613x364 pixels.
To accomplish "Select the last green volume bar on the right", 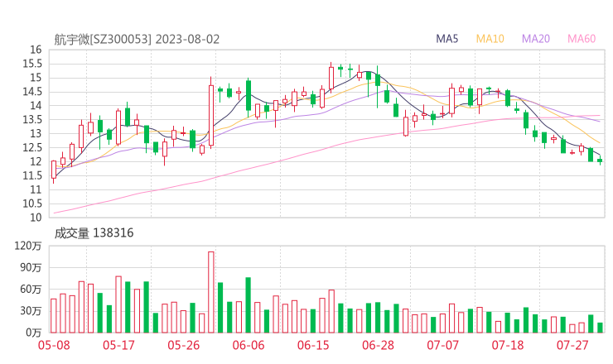I will (600, 328).
